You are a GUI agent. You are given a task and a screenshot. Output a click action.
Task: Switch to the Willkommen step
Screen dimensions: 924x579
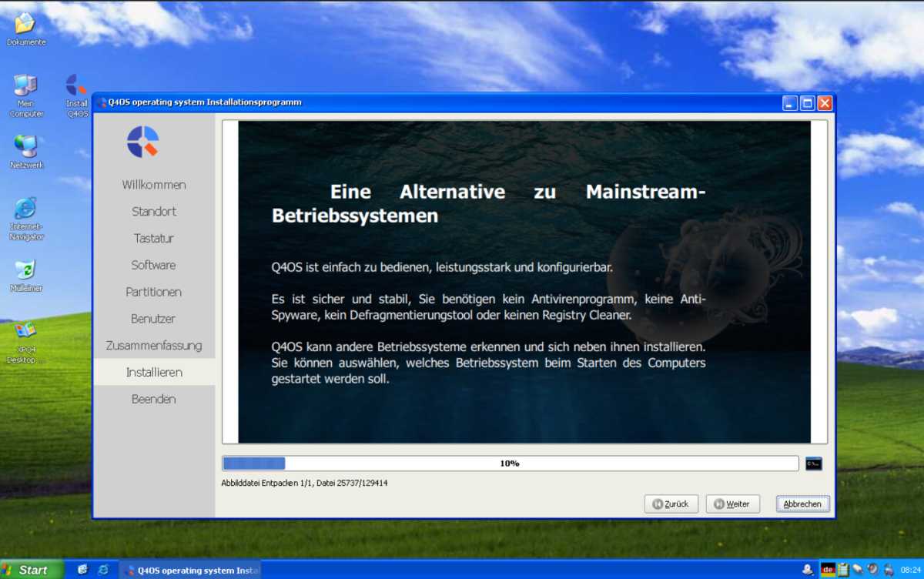154,185
